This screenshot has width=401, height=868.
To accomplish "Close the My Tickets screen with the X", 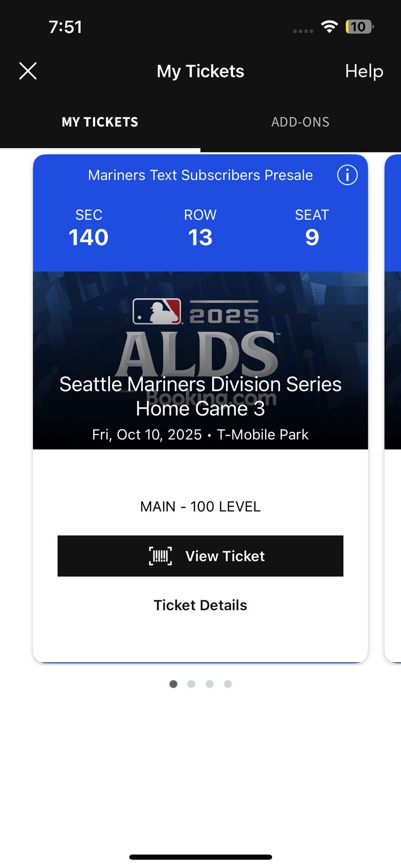I will (x=28, y=71).
